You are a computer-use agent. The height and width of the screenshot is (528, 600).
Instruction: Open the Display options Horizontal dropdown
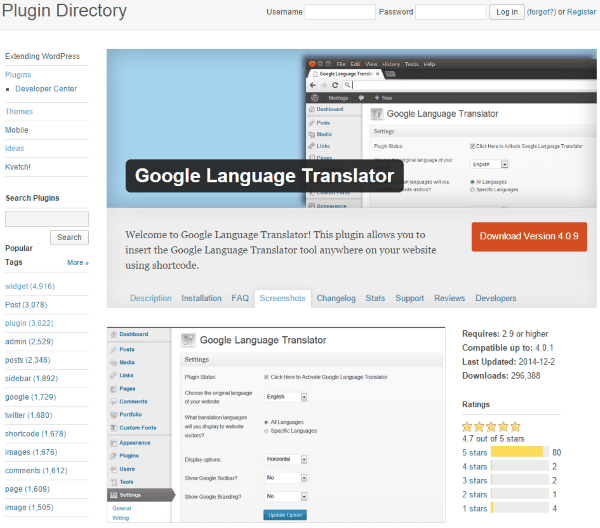(288, 460)
